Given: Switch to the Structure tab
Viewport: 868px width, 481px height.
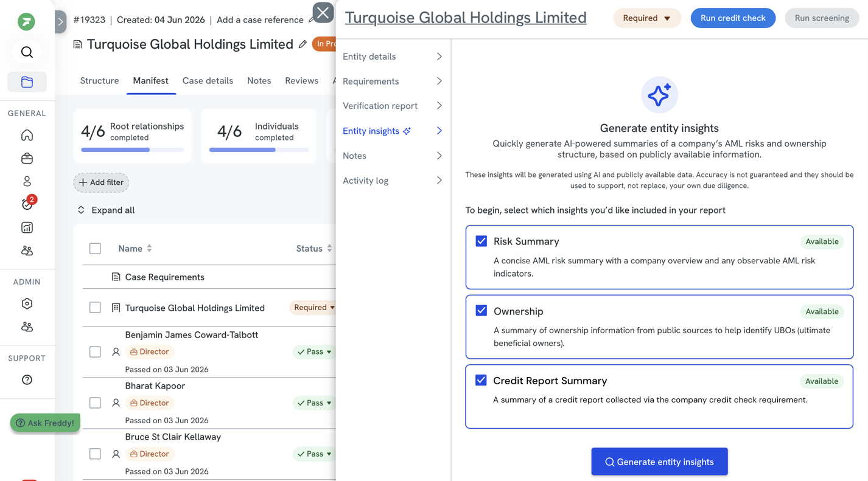Looking at the screenshot, I should (x=99, y=81).
